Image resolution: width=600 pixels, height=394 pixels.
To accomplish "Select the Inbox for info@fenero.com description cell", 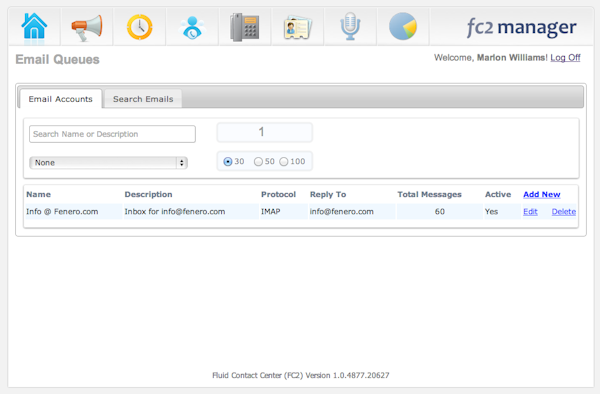I will 175,212.
